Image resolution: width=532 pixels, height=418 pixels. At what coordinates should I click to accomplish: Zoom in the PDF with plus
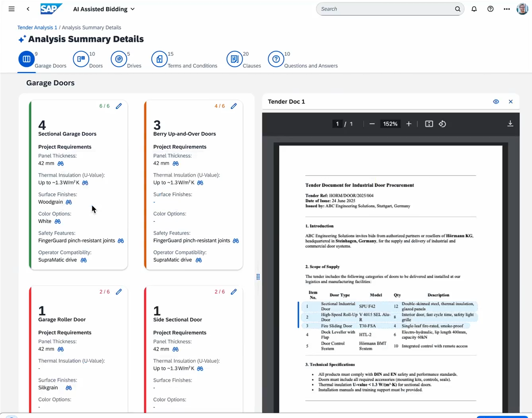(x=409, y=124)
